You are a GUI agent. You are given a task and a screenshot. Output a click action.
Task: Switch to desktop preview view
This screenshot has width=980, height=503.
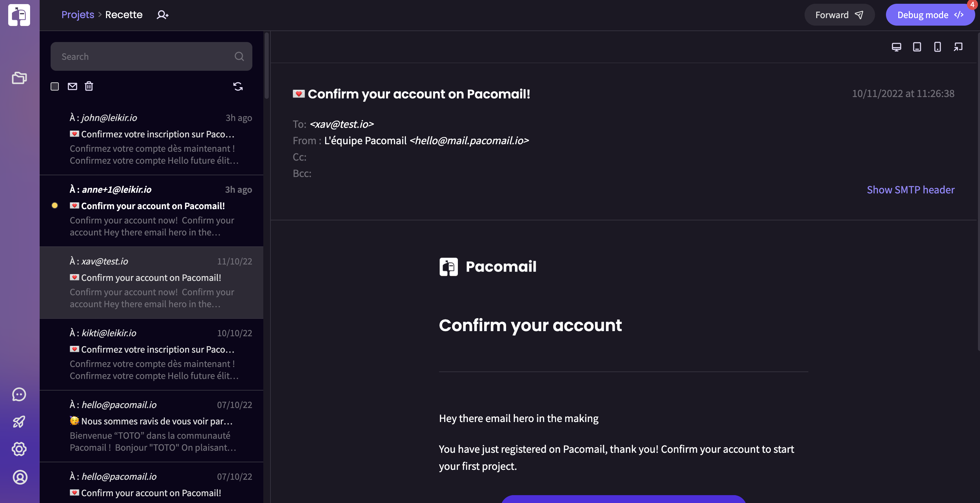click(x=896, y=47)
